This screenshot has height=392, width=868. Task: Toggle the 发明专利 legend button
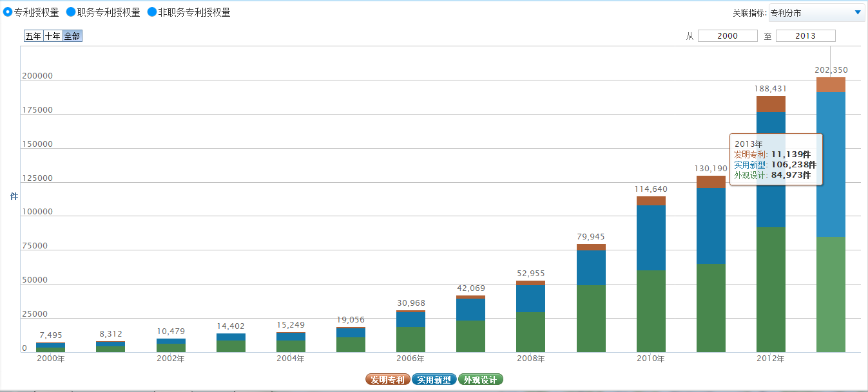pyautogui.click(x=387, y=380)
